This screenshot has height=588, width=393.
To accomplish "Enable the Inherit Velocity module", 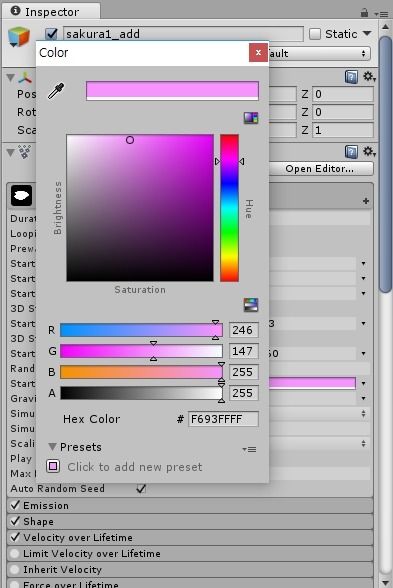I will 15,569.
